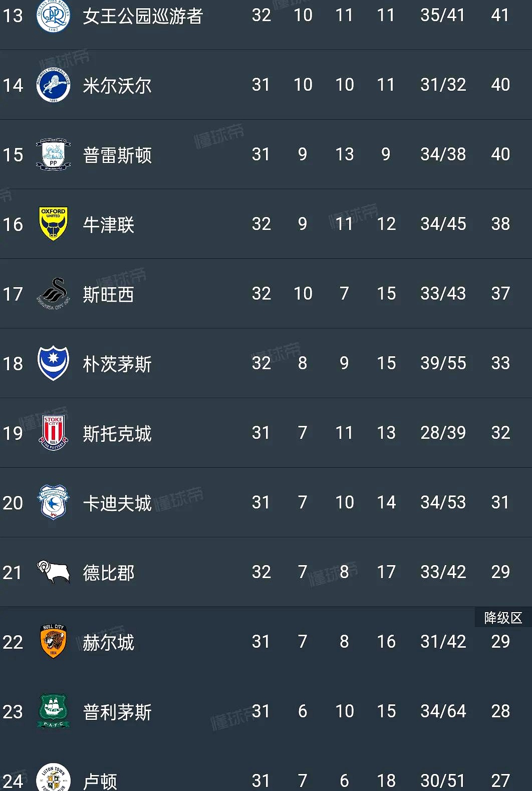532x791 pixels.
Task: Click the 朴茨茅斯 team name
Action: [x=117, y=364]
